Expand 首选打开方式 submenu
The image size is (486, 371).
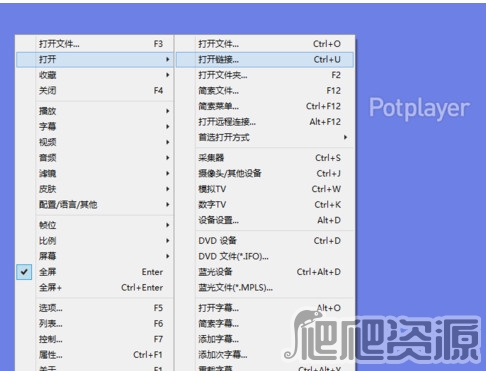click(x=265, y=137)
